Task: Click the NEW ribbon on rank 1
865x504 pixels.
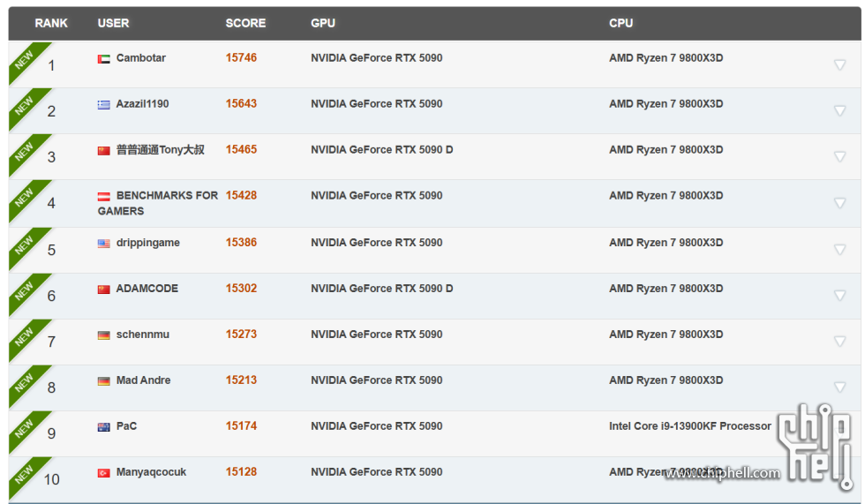Action: click(x=26, y=59)
